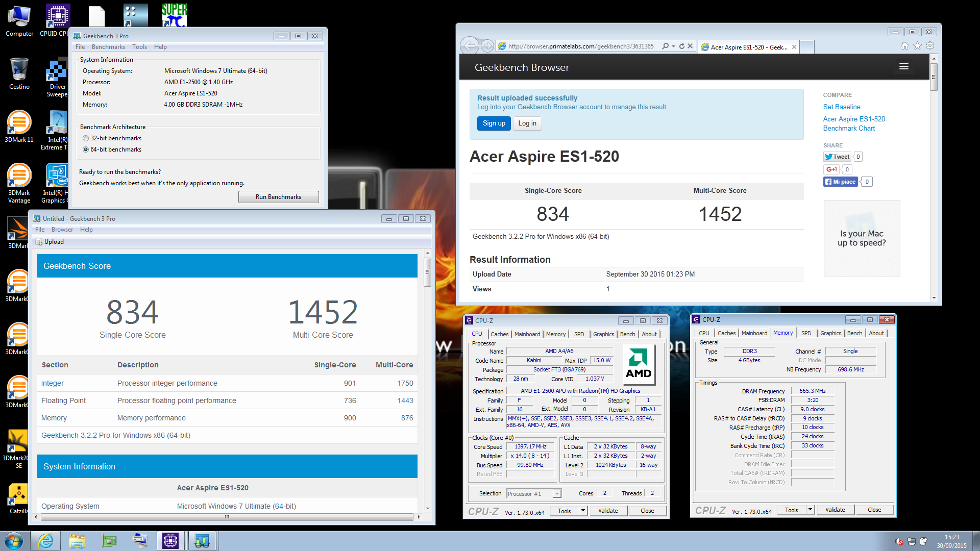
Task: Launch the 3DMark 11 desktop shortcut
Action: coord(19,127)
